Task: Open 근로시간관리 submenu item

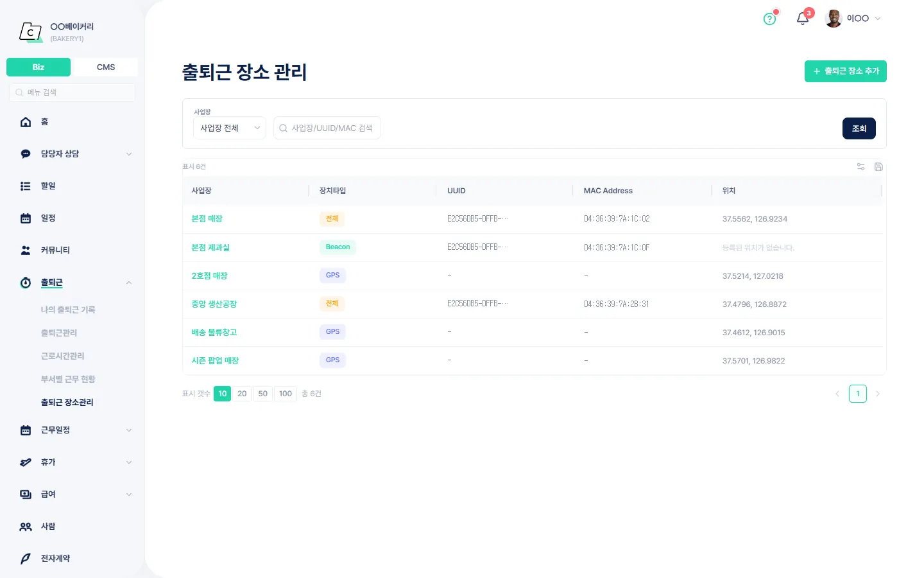Action: [x=63, y=356]
